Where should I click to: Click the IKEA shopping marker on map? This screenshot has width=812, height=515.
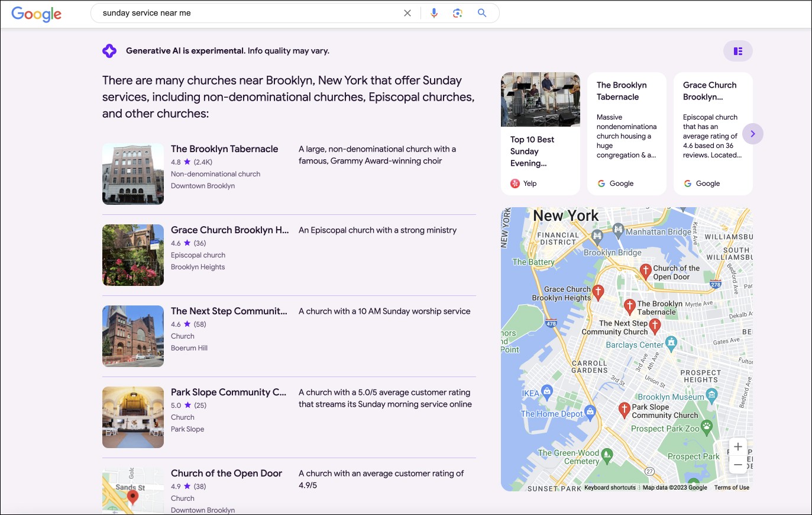click(547, 391)
